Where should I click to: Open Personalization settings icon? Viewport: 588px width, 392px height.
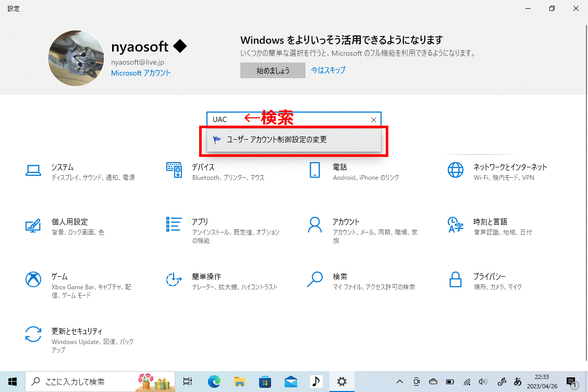pos(33,225)
